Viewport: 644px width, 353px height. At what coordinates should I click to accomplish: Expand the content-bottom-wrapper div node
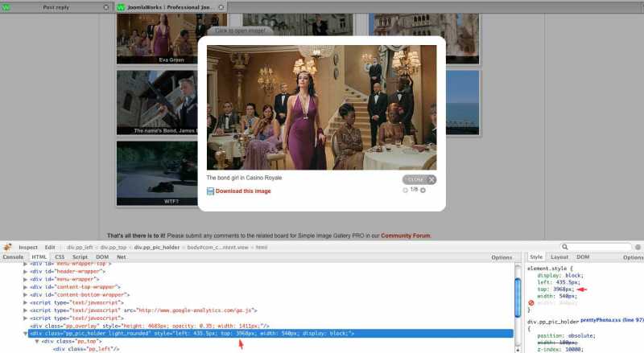coord(26,295)
